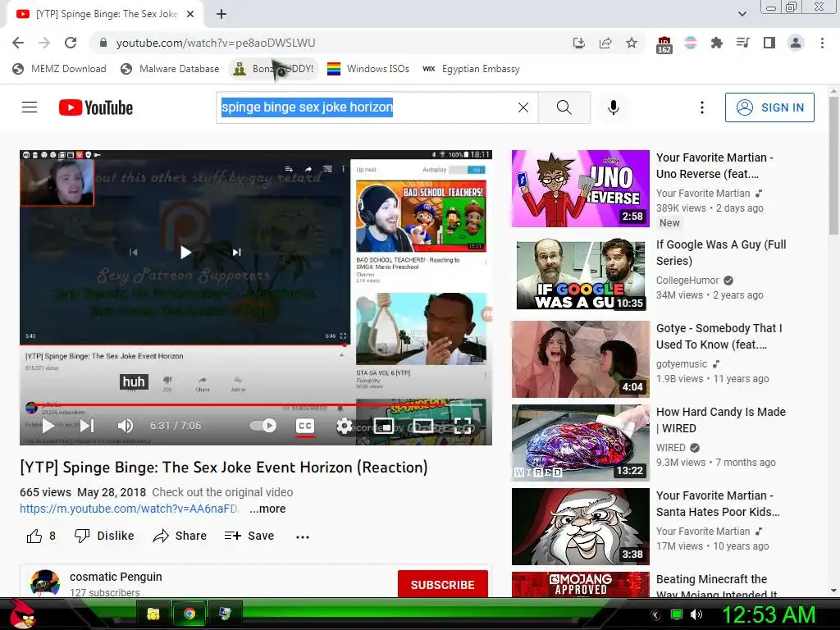Open the player settings gear

click(344, 426)
